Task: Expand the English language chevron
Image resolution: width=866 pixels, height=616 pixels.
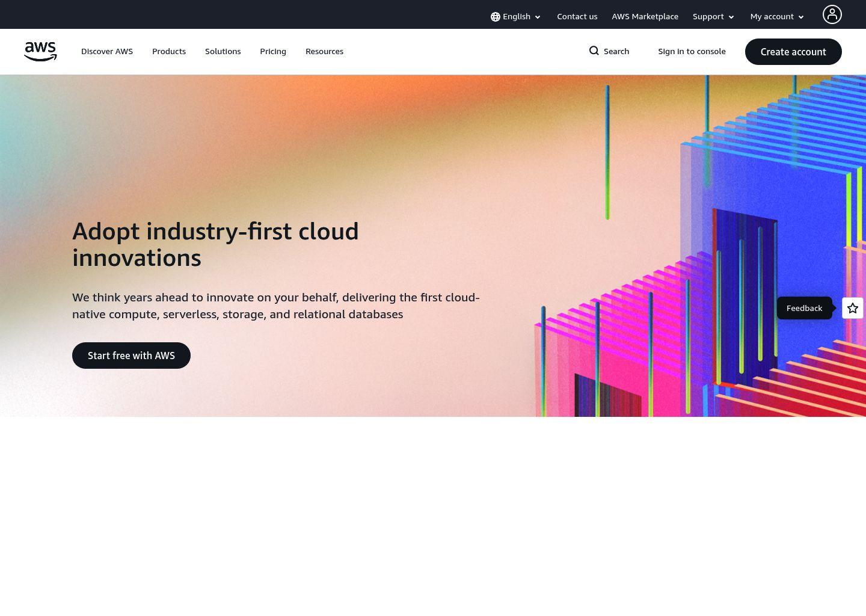Action: tap(538, 17)
